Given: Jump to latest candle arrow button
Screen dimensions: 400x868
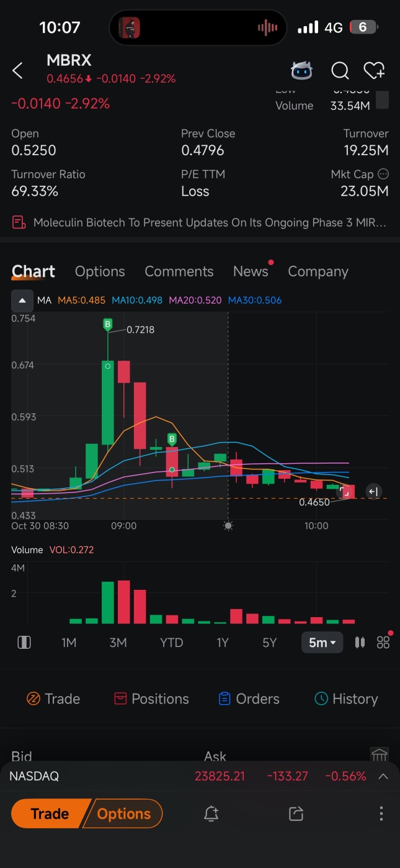Looking at the screenshot, I should (x=373, y=492).
